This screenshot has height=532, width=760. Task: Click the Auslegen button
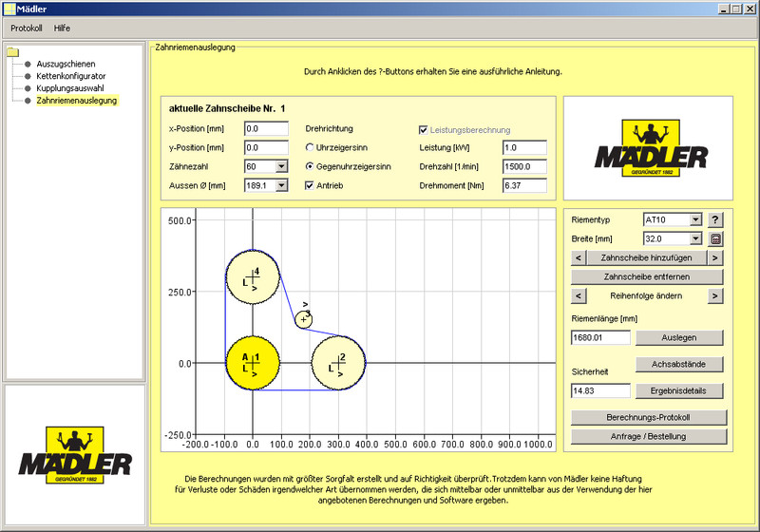(x=678, y=337)
